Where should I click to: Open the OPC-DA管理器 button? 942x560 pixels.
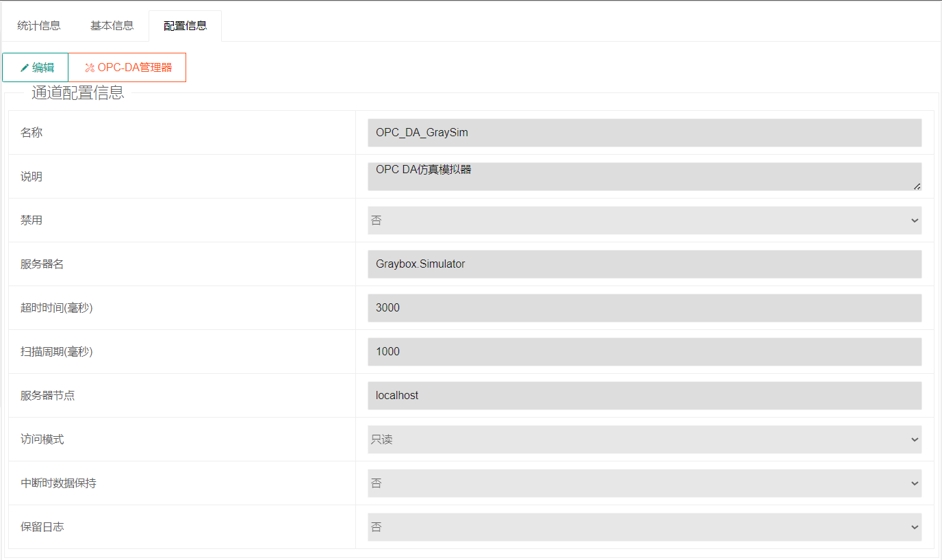click(x=127, y=67)
